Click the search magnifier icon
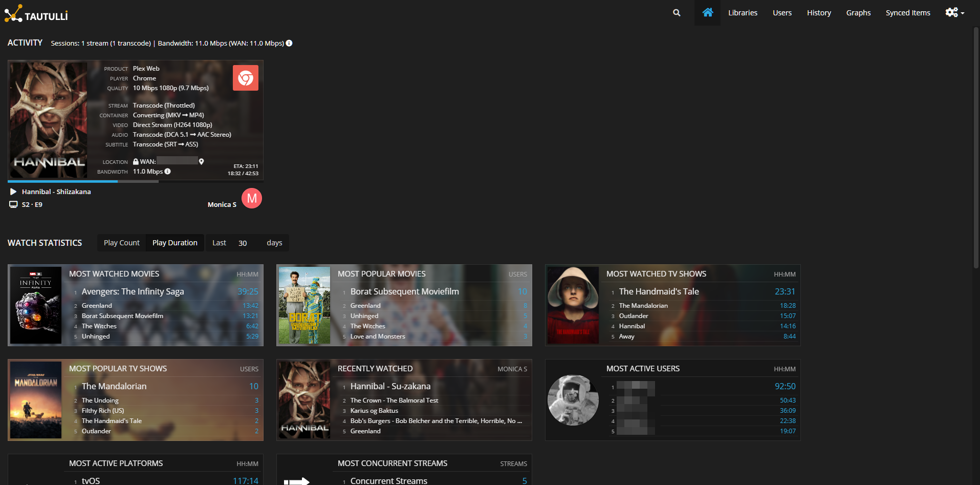This screenshot has height=485, width=980. tap(677, 13)
